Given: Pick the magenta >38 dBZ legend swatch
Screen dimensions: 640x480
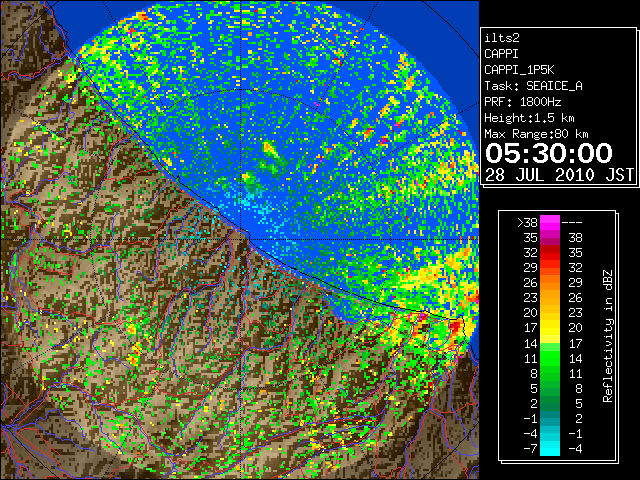Looking at the screenshot, I should [x=550, y=223].
